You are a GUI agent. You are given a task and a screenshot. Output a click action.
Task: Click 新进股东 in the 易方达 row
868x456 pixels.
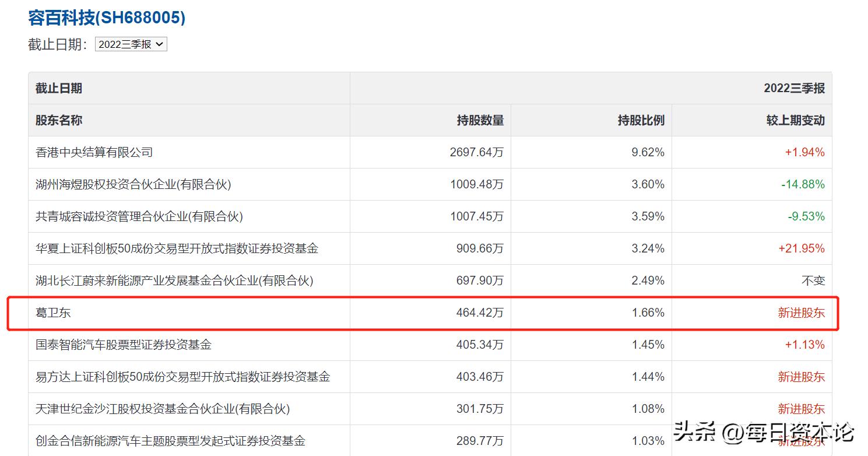pyautogui.click(x=802, y=377)
